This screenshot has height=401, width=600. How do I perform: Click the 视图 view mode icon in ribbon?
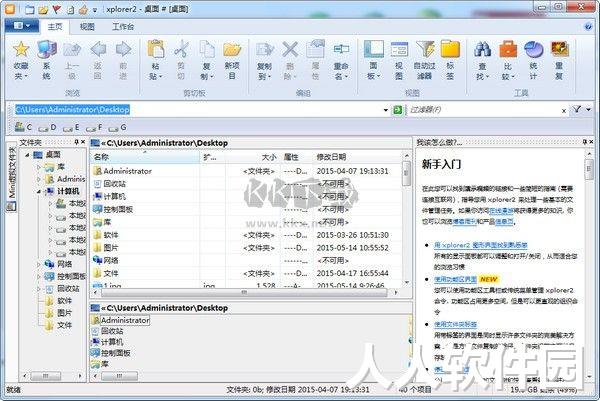[399, 50]
